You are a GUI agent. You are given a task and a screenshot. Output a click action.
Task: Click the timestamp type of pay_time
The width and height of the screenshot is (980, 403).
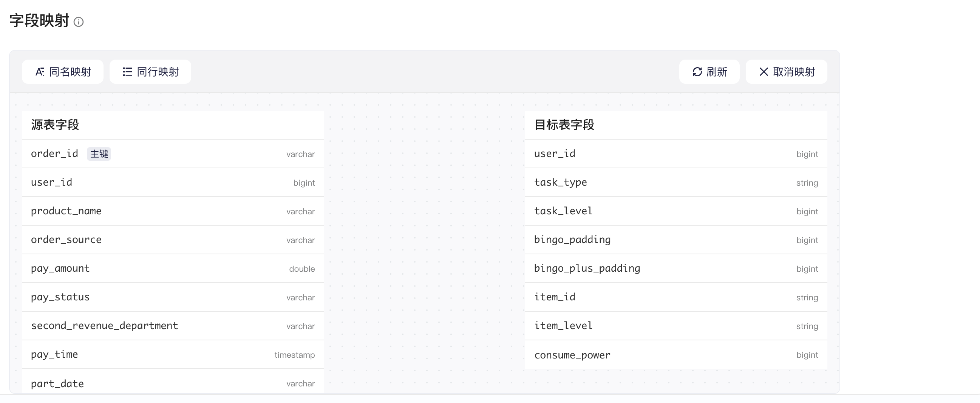pyautogui.click(x=294, y=355)
